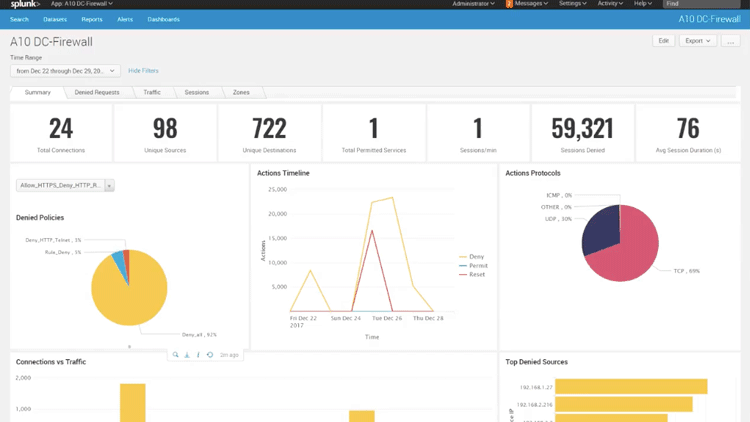
Task: Open the Settings dropdown
Action: coord(573,3)
